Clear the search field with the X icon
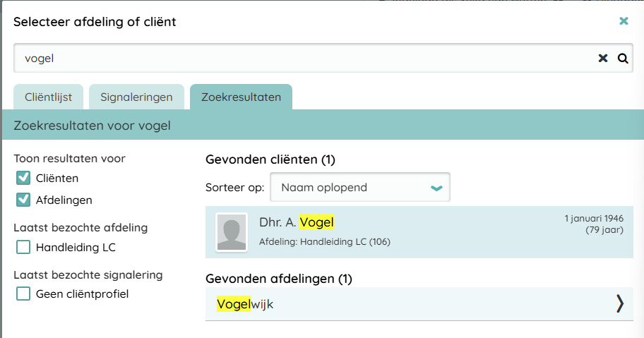This screenshot has width=644, height=338. point(603,59)
